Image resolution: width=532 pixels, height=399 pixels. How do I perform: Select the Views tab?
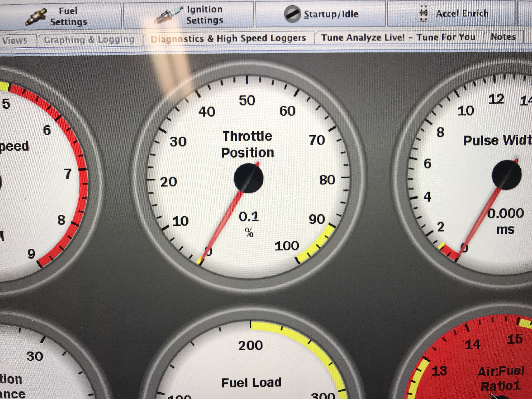coord(15,40)
